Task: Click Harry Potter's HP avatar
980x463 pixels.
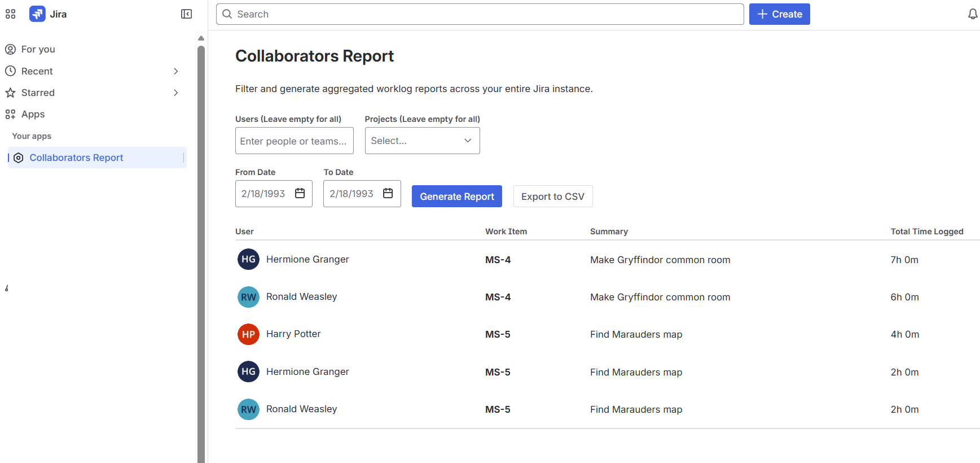Action: pos(248,334)
